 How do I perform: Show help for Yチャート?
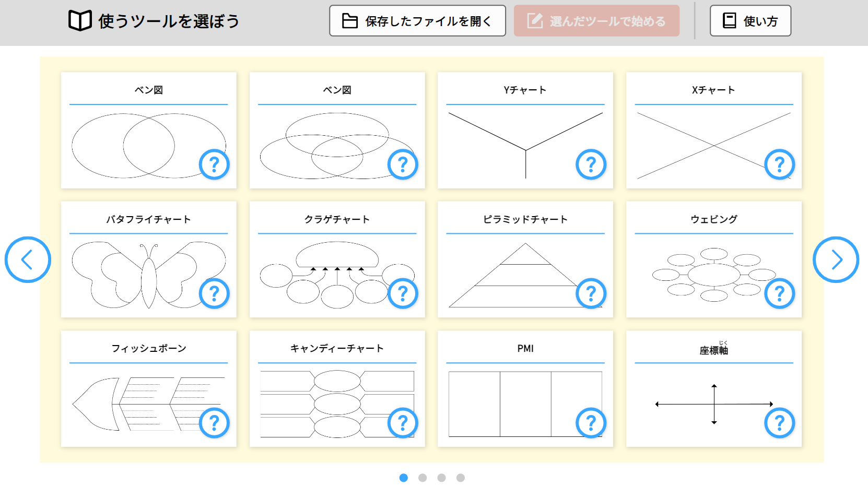point(591,164)
